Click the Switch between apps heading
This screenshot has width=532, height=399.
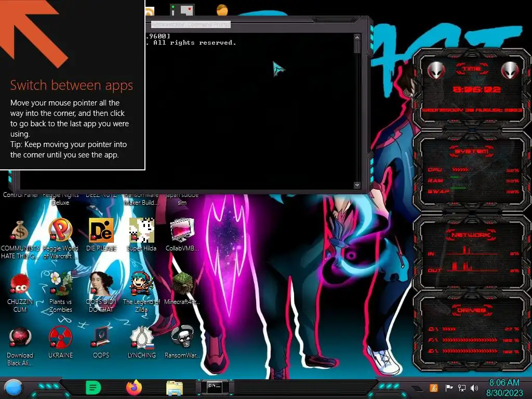[x=71, y=85]
